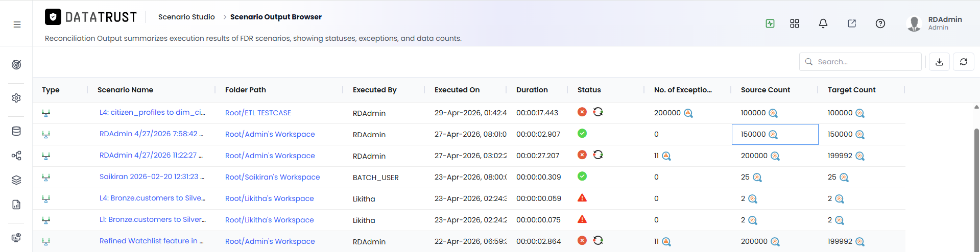Open the database sidebar icon
The image size is (980, 252).
coord(16,131)
